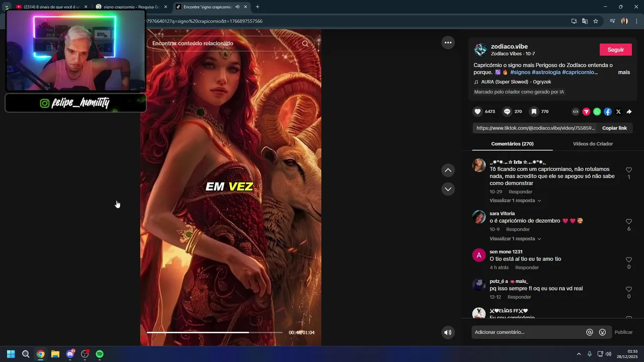Copy the video link with Copiar link
644x362 pixels.
coord(614,128)
